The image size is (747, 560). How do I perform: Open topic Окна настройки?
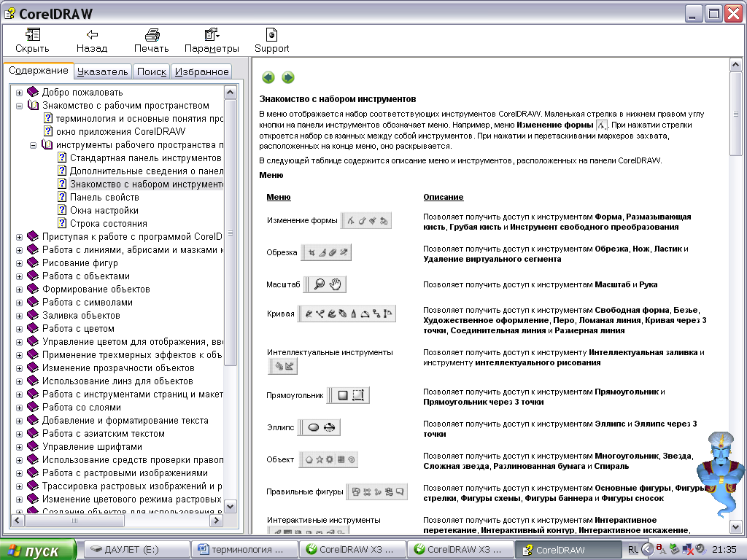[104, 211]
